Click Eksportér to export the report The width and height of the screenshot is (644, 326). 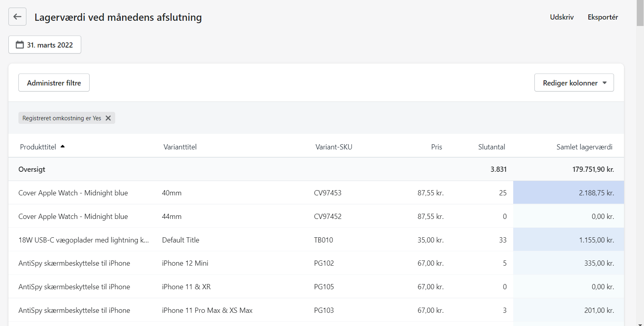[x=602, y=17]
